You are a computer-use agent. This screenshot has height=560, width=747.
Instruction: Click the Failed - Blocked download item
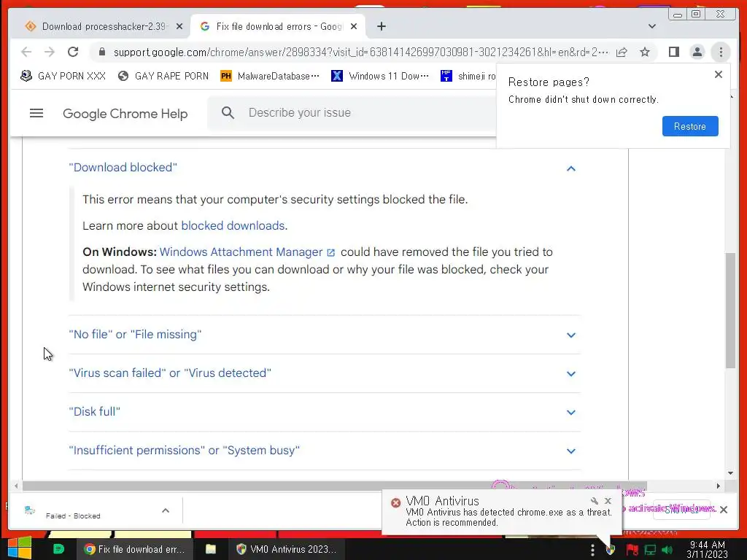coord(85,511)
